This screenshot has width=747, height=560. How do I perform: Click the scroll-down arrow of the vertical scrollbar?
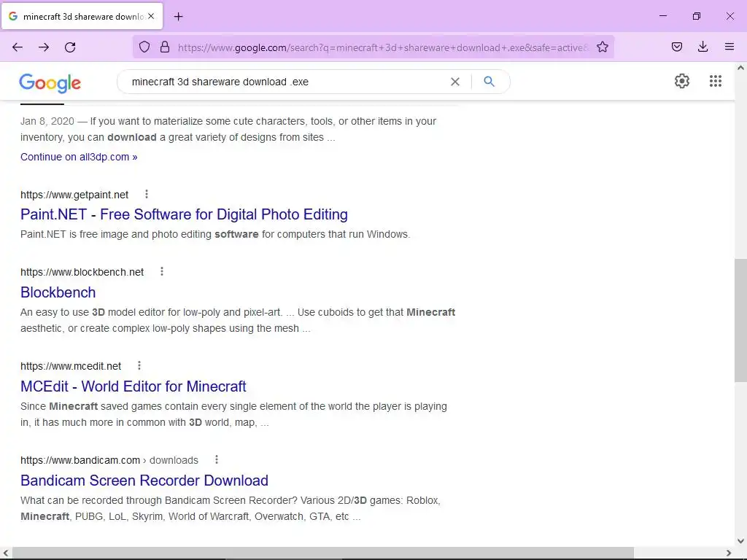[740, 541]
